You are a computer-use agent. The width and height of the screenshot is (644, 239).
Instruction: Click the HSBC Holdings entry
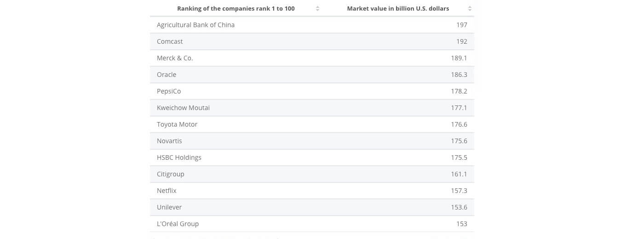click(x=179, y=157)
